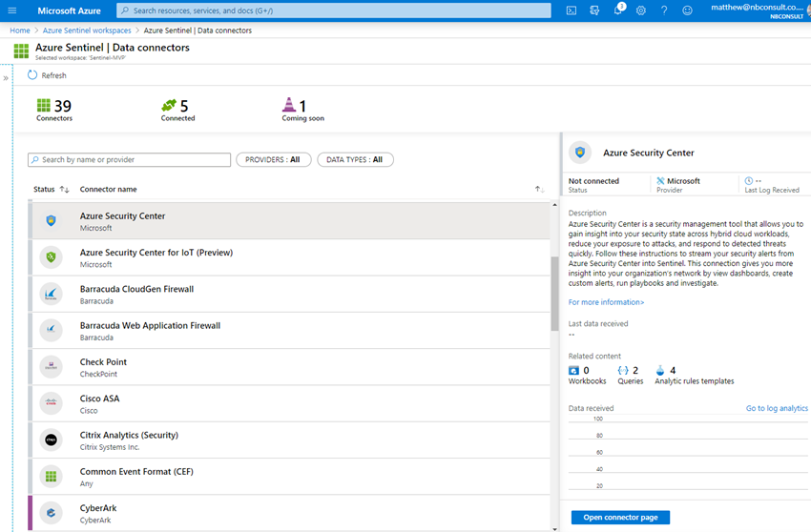Select the Azure Security Center row

[288, 221]
